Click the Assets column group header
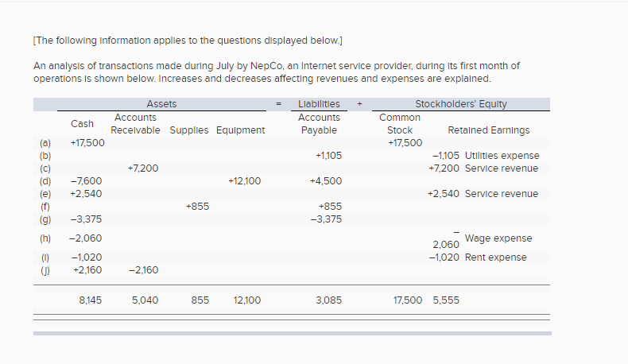Viewport: 628px width, 364px height. pos(161,104)
